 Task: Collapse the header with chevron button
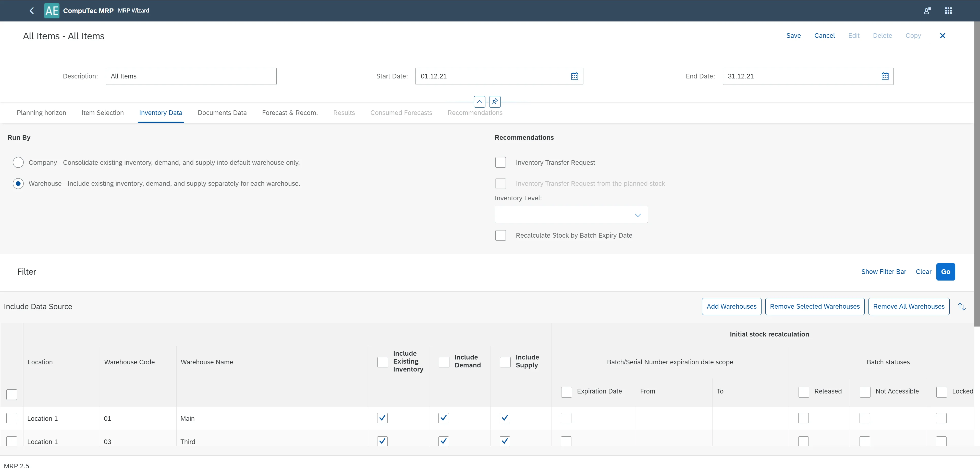click(x=479, y=102)
